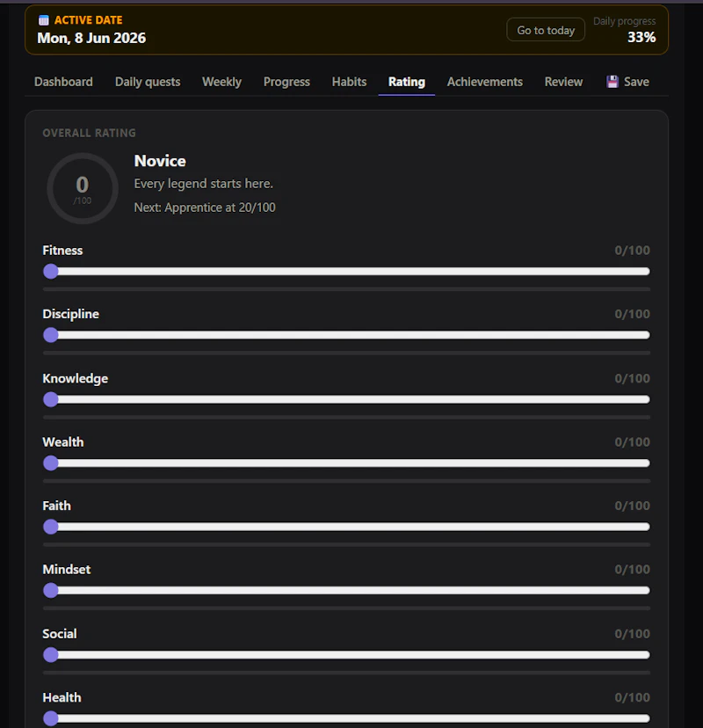Select the Habits tab
This screenshot has height=728, width=703.
point(349,82)
